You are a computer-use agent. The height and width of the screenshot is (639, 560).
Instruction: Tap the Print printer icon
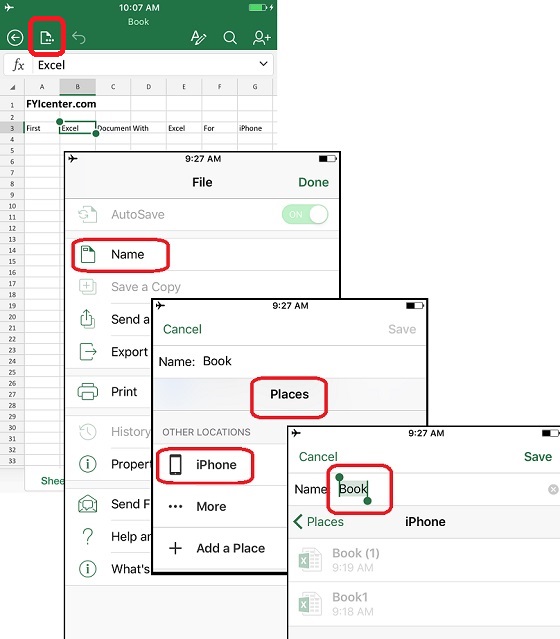(88, 392)
